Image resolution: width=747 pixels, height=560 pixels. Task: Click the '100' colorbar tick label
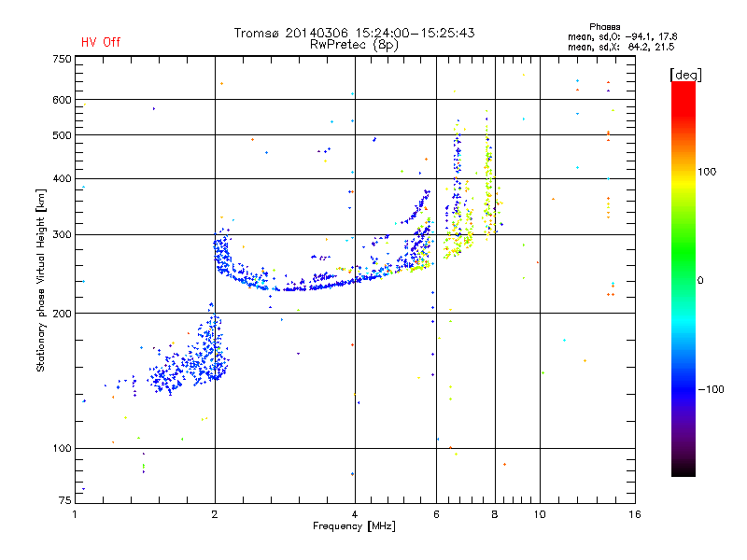pyautogui.click(x=707, y=172)
